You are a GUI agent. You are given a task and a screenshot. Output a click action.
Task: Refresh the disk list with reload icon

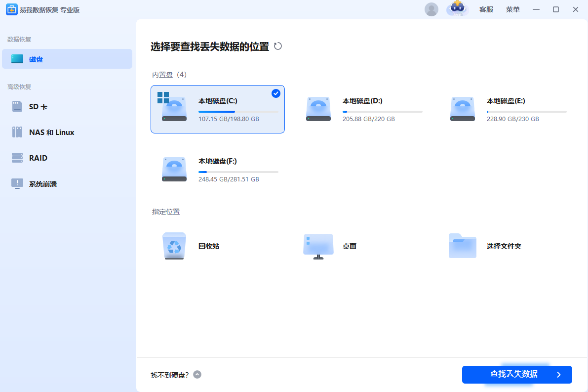click(278, 46)
